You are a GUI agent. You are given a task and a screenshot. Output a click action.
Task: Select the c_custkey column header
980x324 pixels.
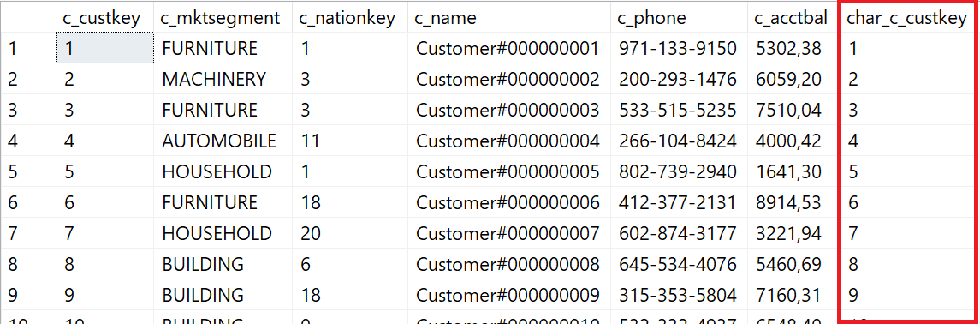pyautogui.click(x=104, y=18)
